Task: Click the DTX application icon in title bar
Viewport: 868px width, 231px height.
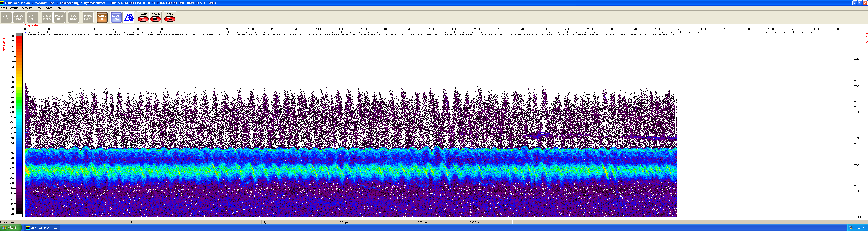Action: point(2,3)
